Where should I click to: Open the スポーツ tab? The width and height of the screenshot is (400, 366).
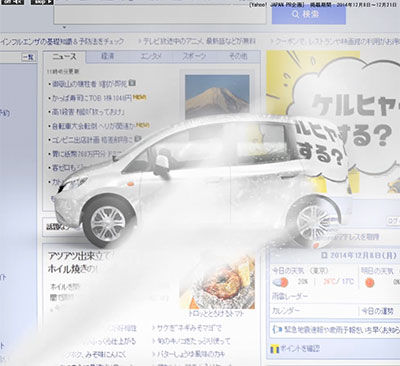pyautogui.click(x=194, y=57)
